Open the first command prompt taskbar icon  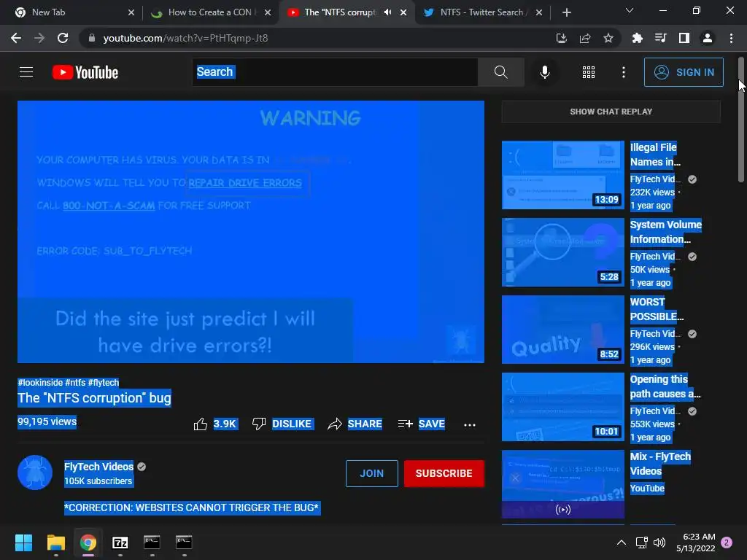click(x=152, y=542)
